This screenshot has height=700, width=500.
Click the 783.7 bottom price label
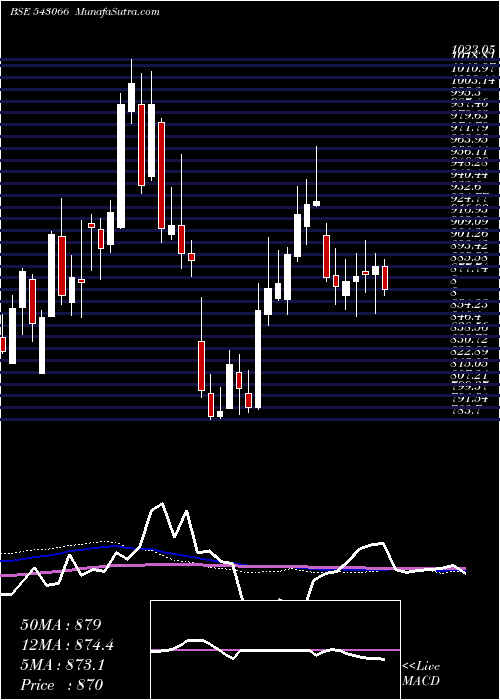[x=466, y=411]
